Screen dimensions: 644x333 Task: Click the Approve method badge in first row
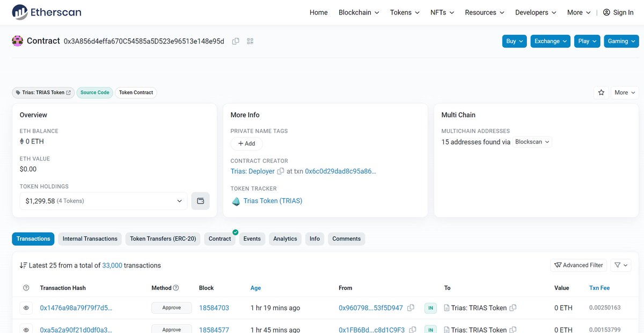172,308
